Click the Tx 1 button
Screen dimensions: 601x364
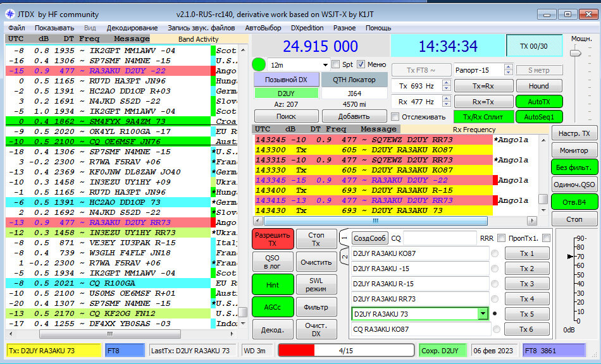(527, 253)
